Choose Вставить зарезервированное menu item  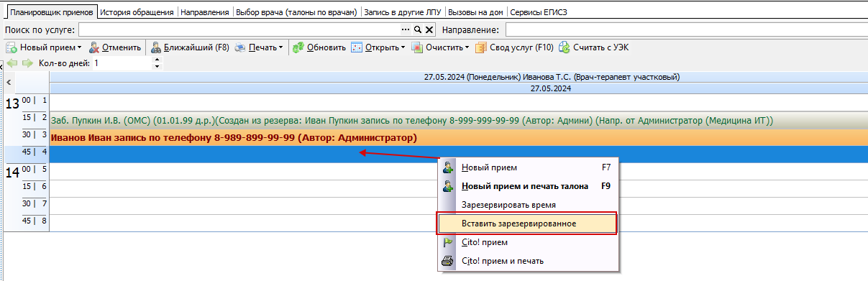point(527,224)
